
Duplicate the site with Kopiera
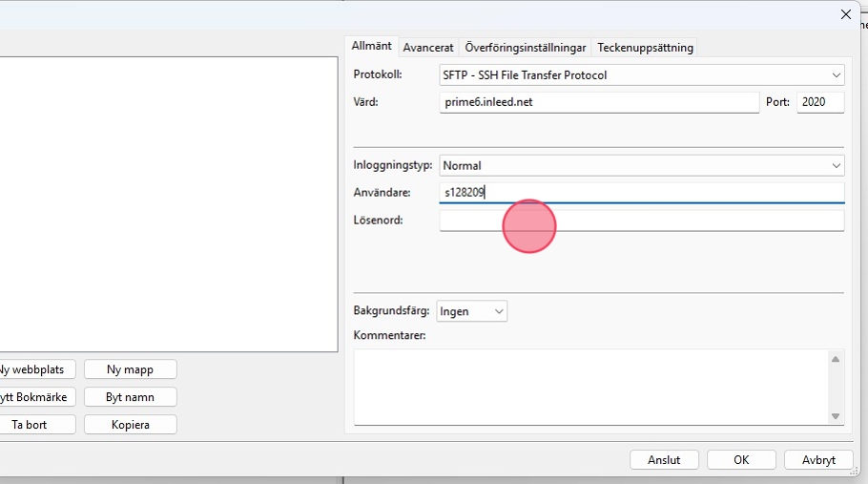tap(130, 425)
